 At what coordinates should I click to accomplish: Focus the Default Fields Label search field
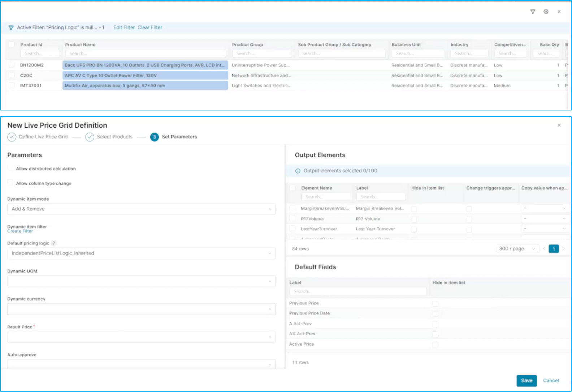click(357, 291)
